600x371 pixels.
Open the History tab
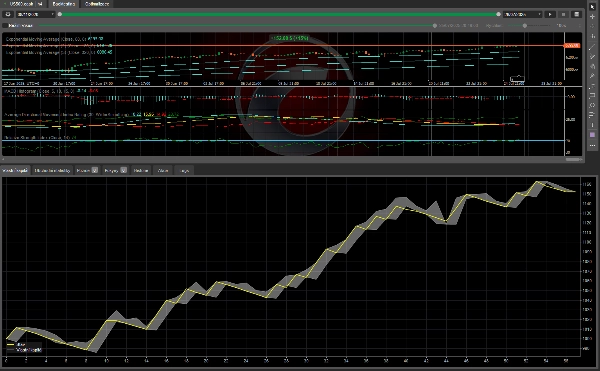coord(141,171)
